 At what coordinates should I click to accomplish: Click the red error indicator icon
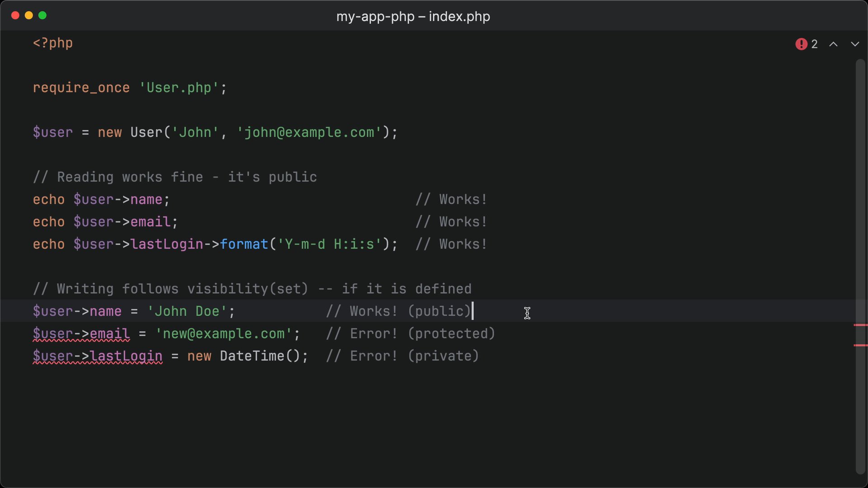(801, 44)
